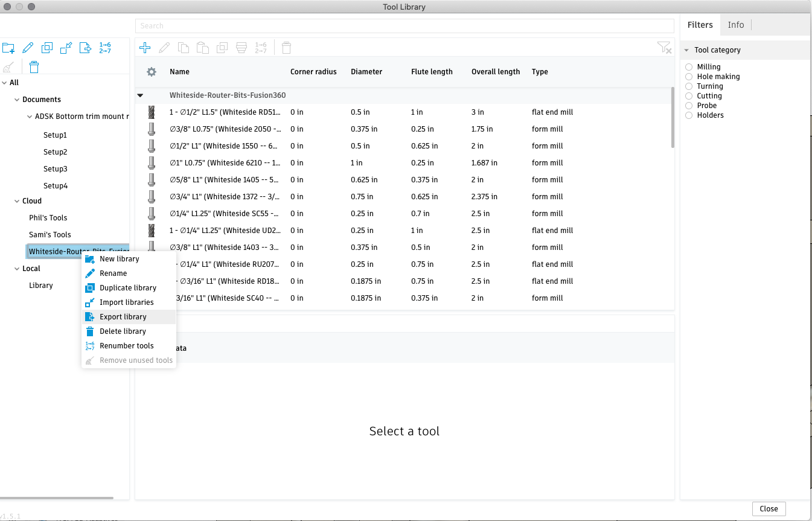Collapse the Whiteside-Router-Bits-Fusion360 group triangle
The height and width of the screenshot is (521, 812).
(x=140, y=95)
